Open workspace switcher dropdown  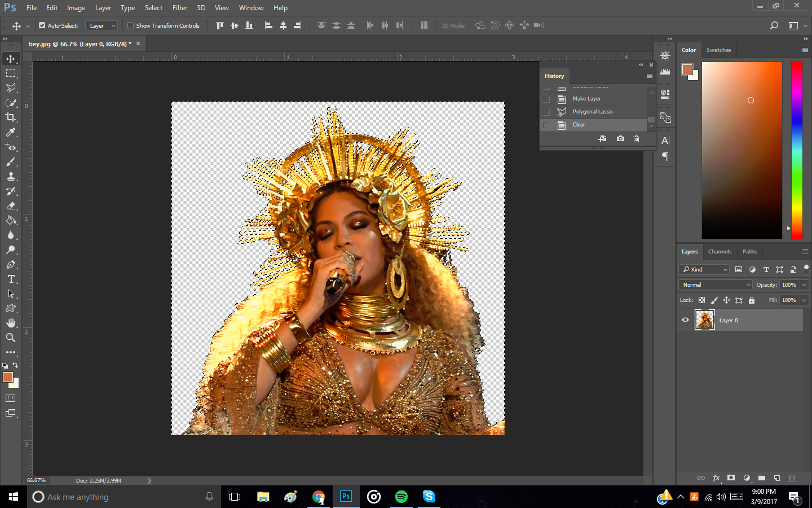point(797,25)
